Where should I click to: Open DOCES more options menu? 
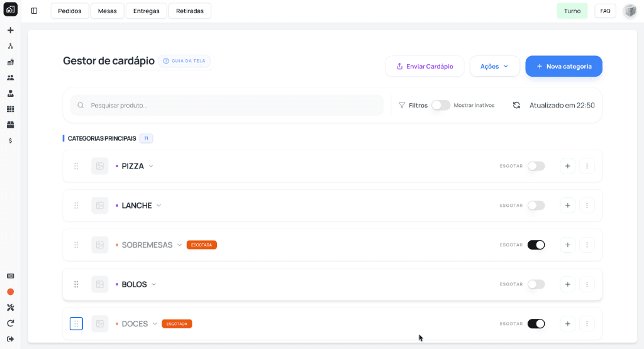tap(587, 324)
